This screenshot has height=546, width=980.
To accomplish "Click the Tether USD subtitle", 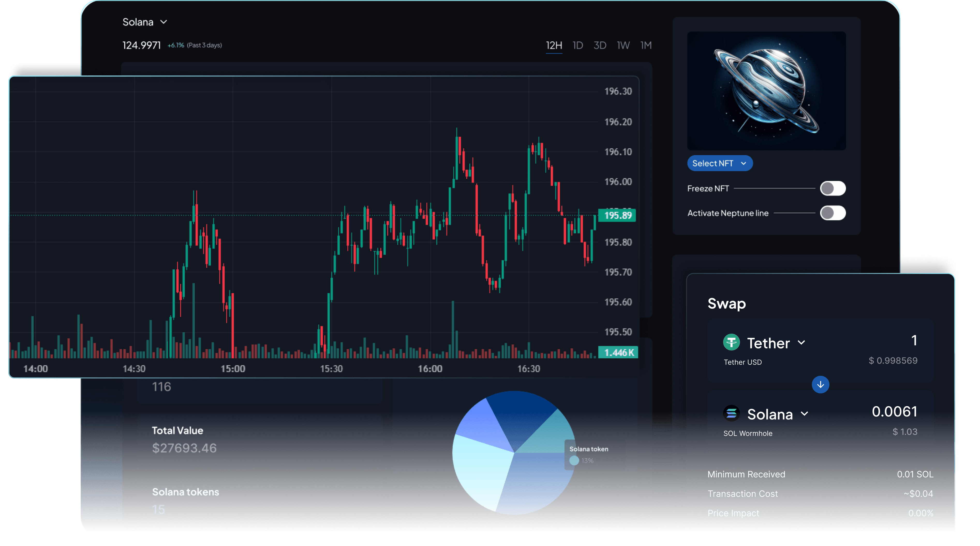I will (x=743, y=362).
